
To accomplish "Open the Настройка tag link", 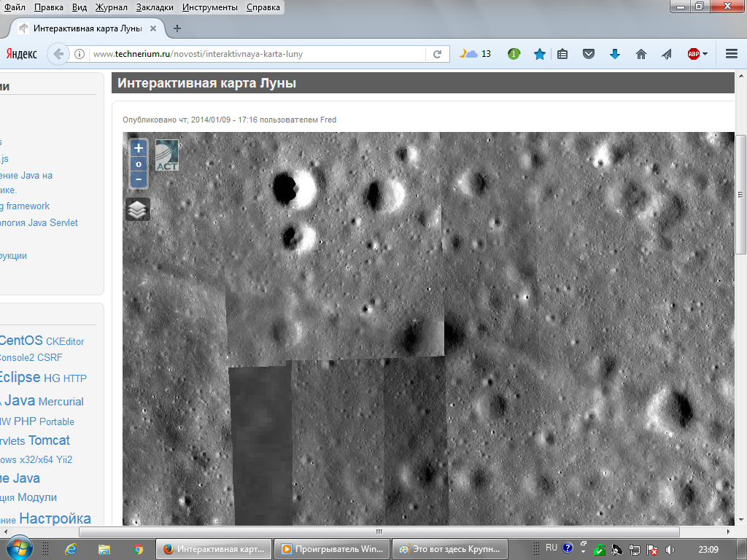I will point(55,518).
